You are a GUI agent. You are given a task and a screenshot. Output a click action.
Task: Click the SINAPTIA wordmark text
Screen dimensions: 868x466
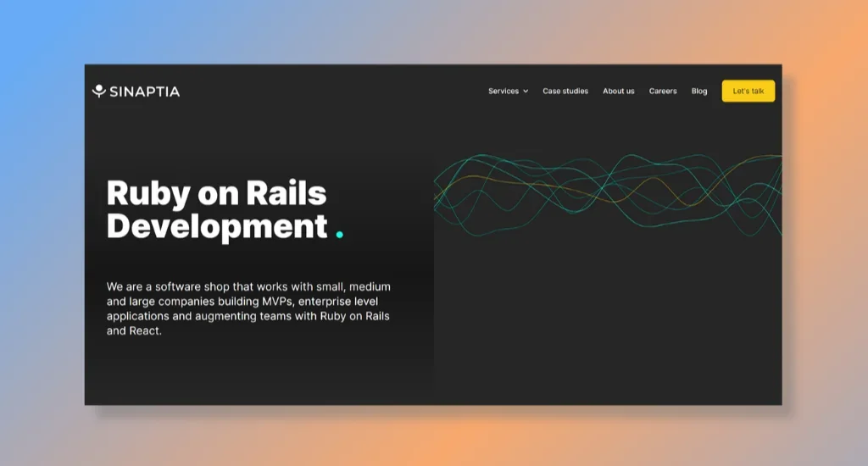point(144,92)
